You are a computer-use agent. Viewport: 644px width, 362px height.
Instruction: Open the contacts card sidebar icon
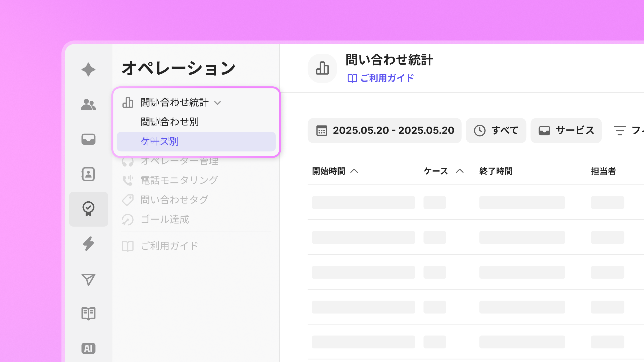88,174
